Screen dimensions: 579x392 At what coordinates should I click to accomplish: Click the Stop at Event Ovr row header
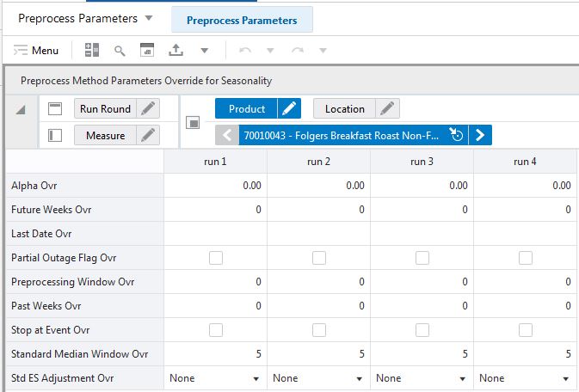point(85,330)
